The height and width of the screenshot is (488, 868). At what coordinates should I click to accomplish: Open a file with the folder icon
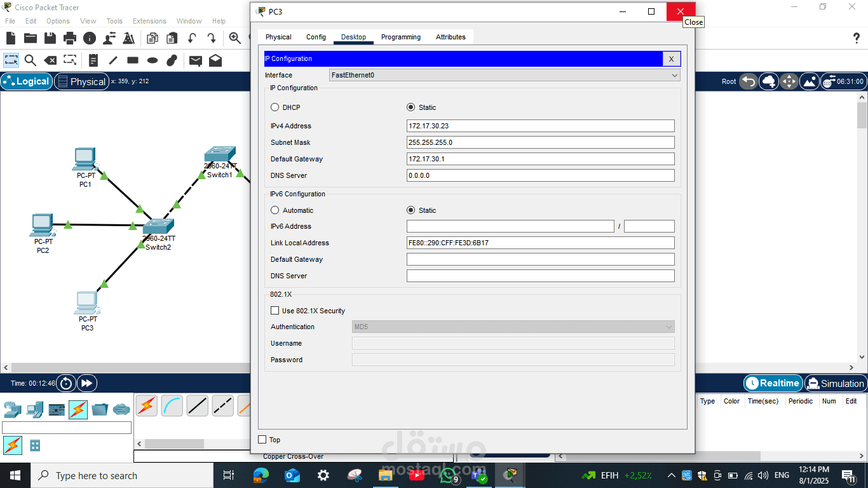tap(31, 38)
